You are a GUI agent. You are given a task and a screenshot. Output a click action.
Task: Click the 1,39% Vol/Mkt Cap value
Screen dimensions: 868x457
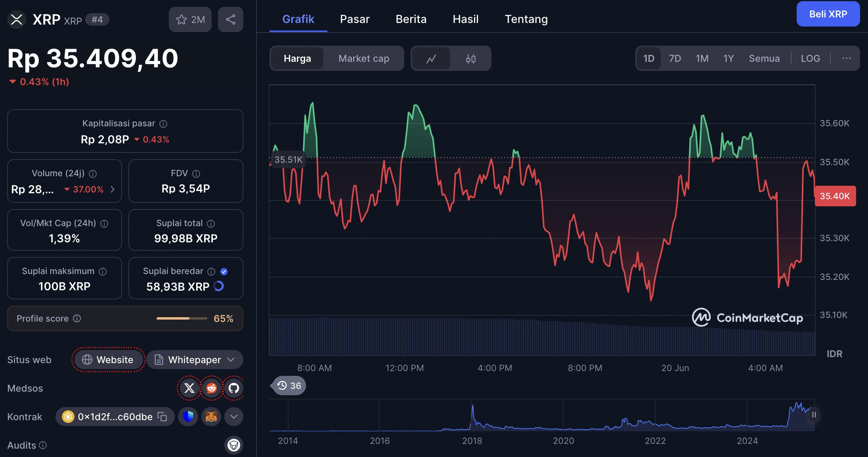[x=64, y=238]
